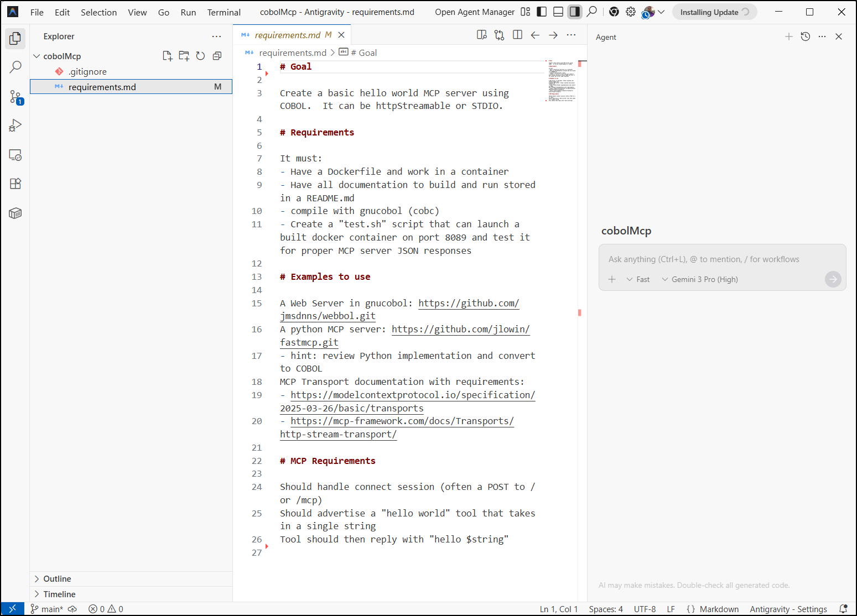This screenshot has width=857, height=616.
Task: Open the Search view in activity bar
Action: point(15,67)
